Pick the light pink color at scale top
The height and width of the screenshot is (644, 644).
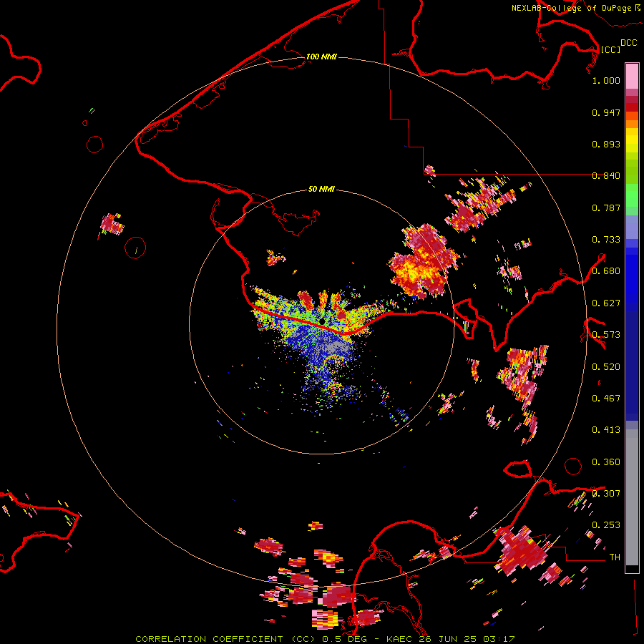coord(632,77)
